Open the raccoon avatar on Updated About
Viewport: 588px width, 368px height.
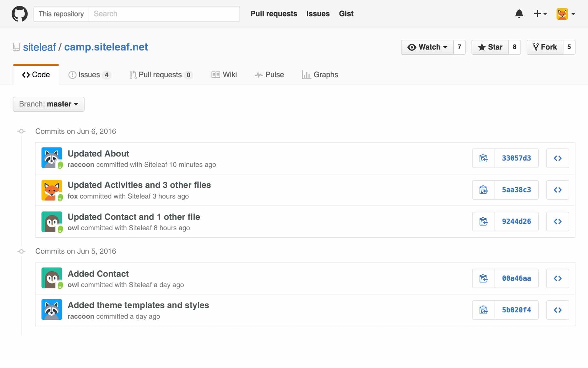tap(52, 158)
